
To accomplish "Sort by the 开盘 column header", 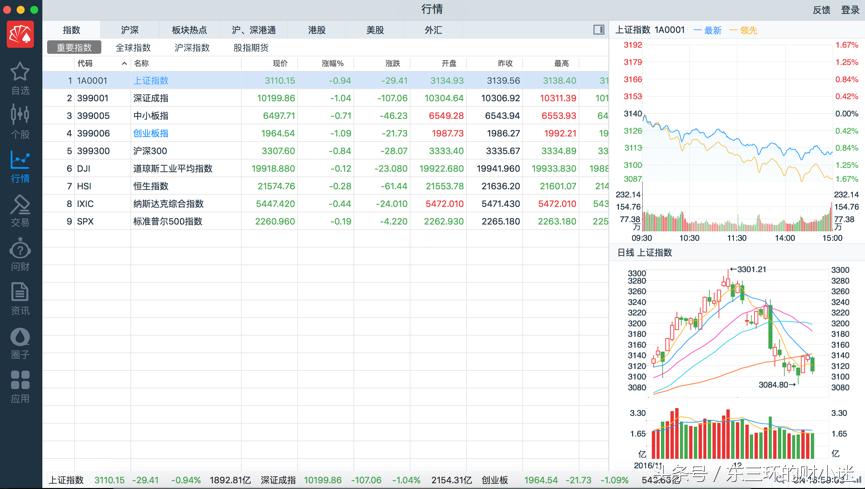I will [x=449, y=63].
